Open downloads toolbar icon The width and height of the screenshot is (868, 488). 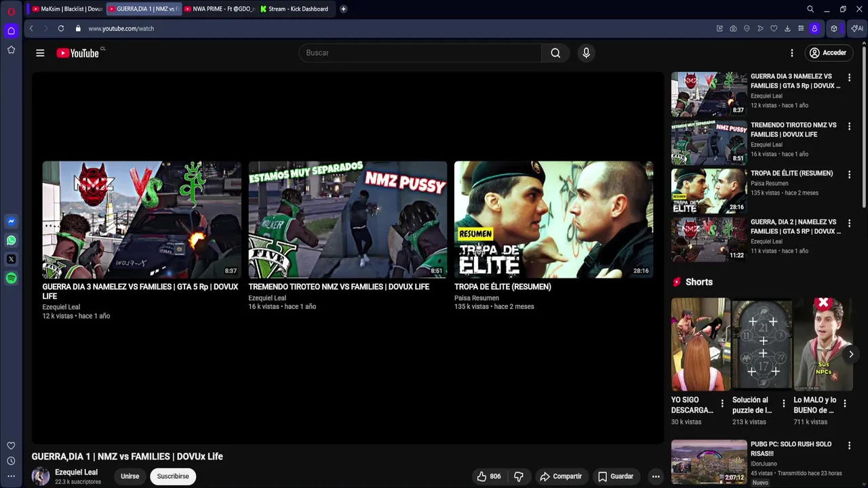(787, 28)
